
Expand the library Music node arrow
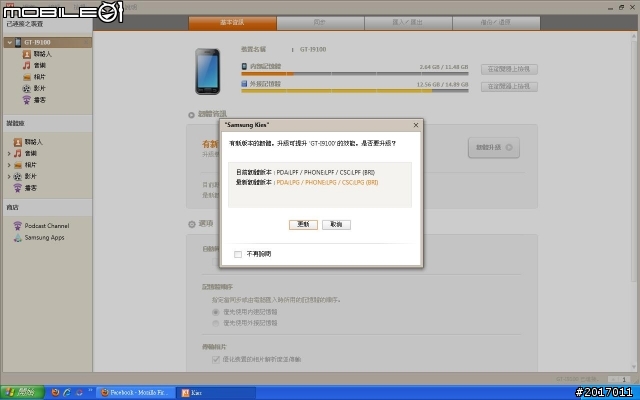pyautogui.click(x=9, y=154)
